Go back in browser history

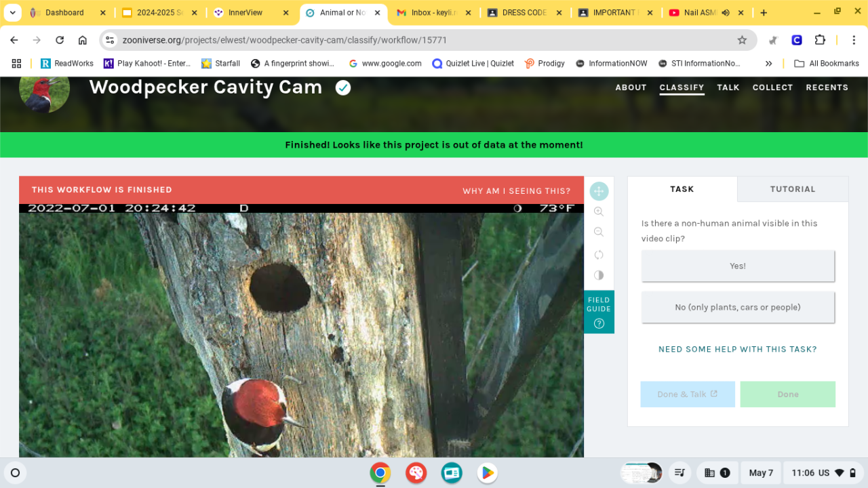click(x=14, y=40)
